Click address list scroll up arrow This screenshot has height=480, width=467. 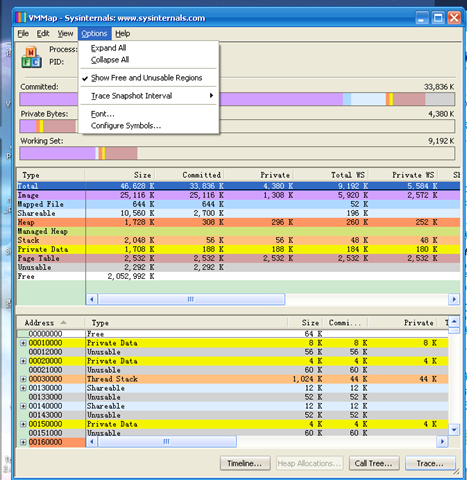click(x=454, y=322)
